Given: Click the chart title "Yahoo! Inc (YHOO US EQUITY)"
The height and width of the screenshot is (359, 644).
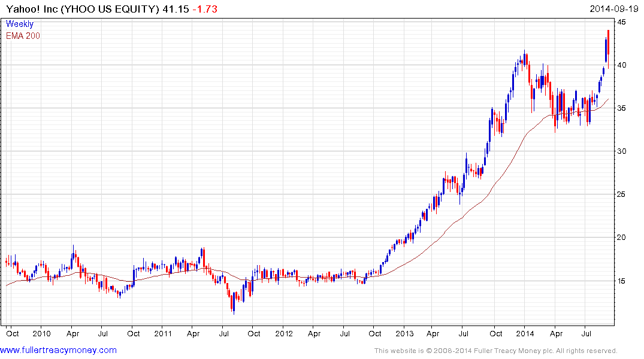Looking at the screenshot, I should (x=83, y=9).
